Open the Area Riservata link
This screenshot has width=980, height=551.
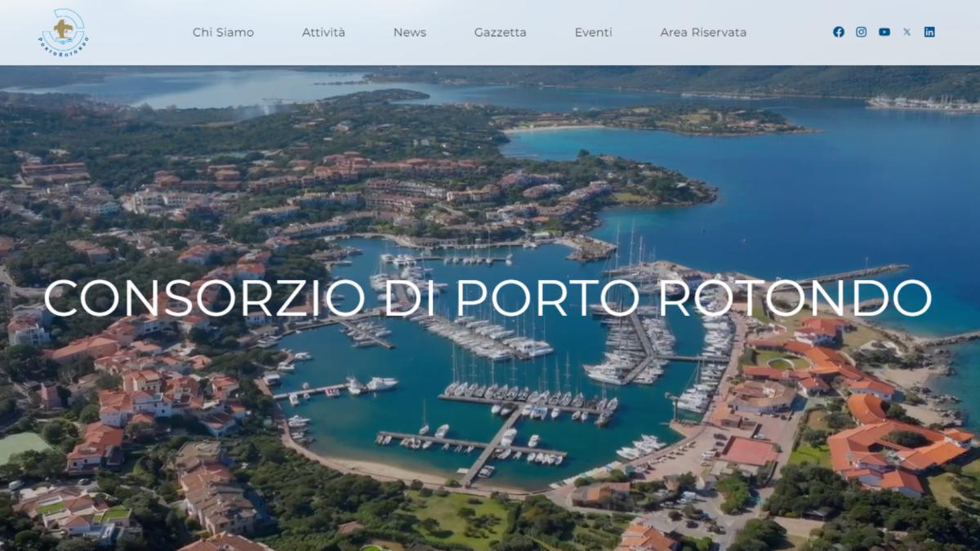pos(703,33)
